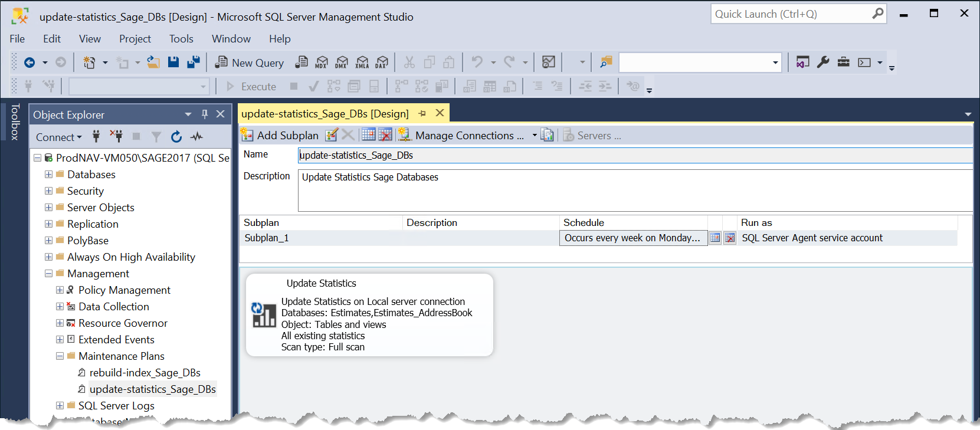The image size is (980, 430).
Task: Click the Filter icon in Object Explorer
Action: click(x=156, y=137)
